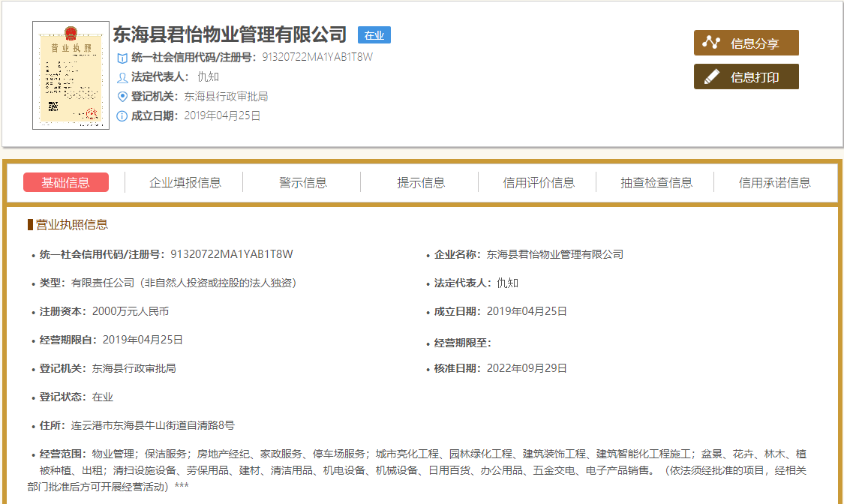Click the book icon beside 统一社会信用代码
This screenshot has width=844, height=504.
(x=122, y=58)
